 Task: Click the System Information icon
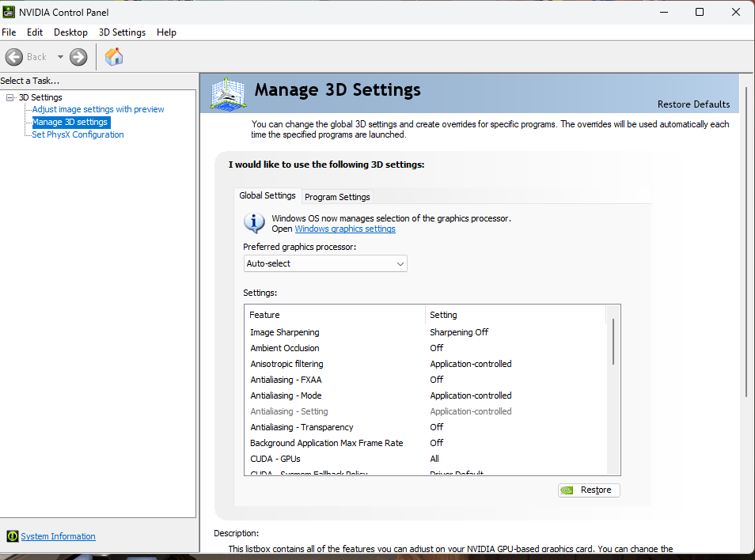13,536
